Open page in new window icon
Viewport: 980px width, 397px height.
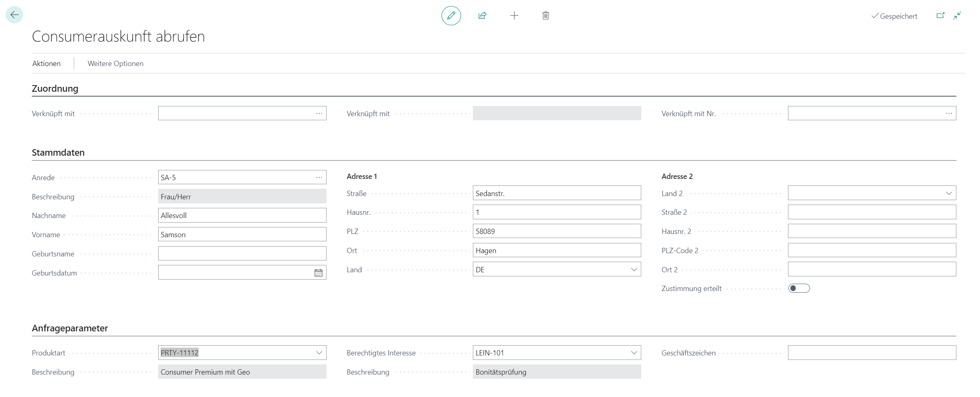(940, 16)
